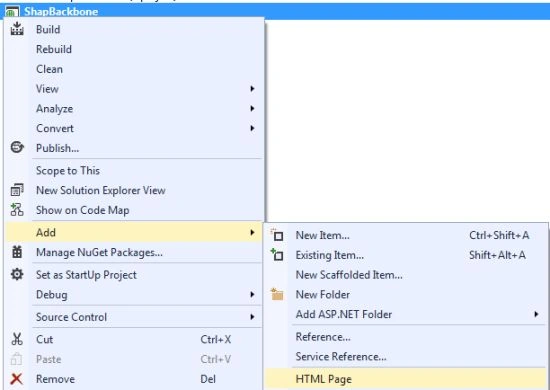Click the red Remove X icon
Viewport: 550px width, 390px height.
pyautogui.click(x=17, y=379)
